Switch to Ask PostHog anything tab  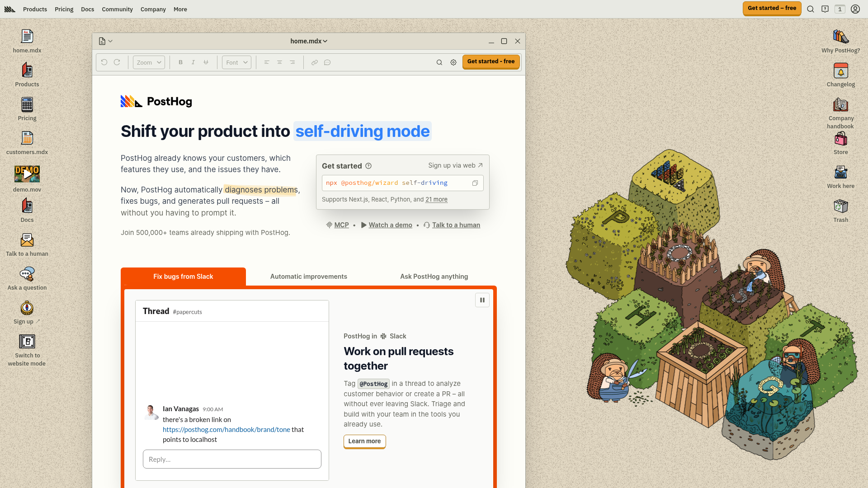434,277
